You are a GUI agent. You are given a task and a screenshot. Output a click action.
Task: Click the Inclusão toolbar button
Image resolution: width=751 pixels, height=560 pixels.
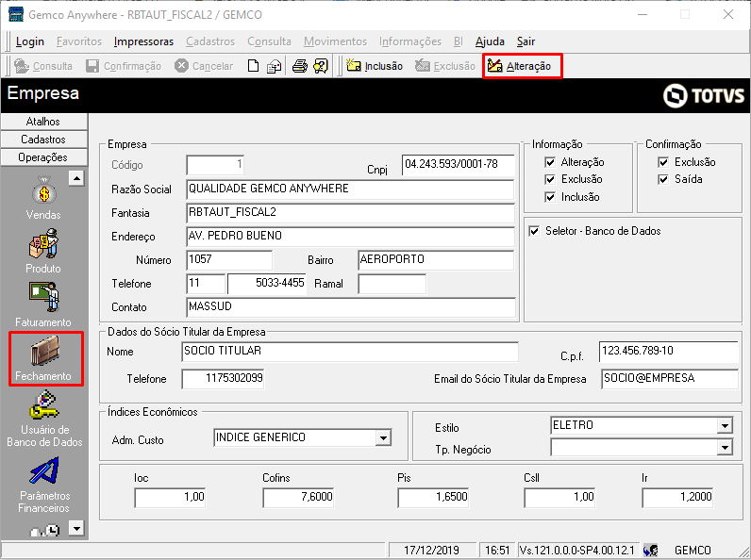click(375, 66)
